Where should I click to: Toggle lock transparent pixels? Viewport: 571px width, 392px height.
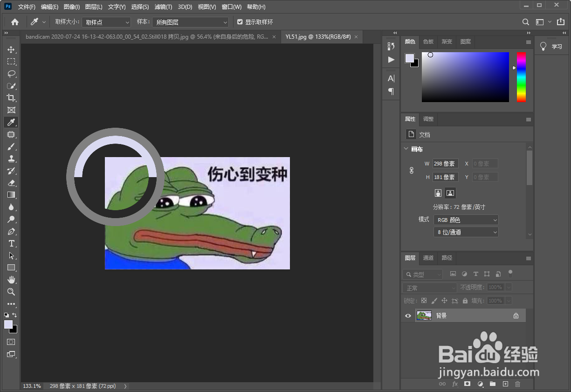pyautogui.click(x=424, y=301)
